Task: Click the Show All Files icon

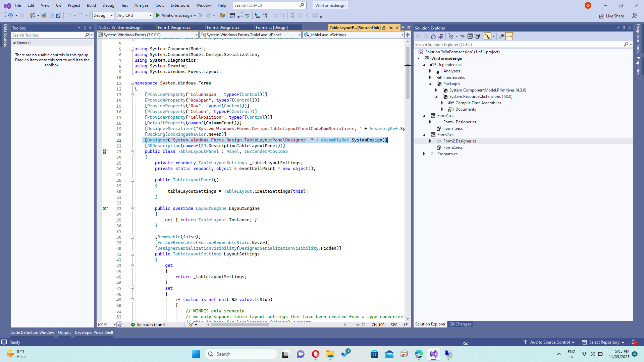Action: tap(477, 36)
